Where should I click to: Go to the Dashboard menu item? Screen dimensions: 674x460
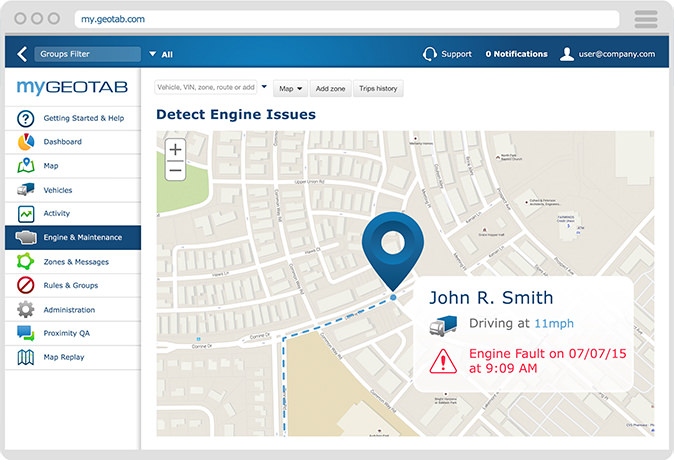73,142
